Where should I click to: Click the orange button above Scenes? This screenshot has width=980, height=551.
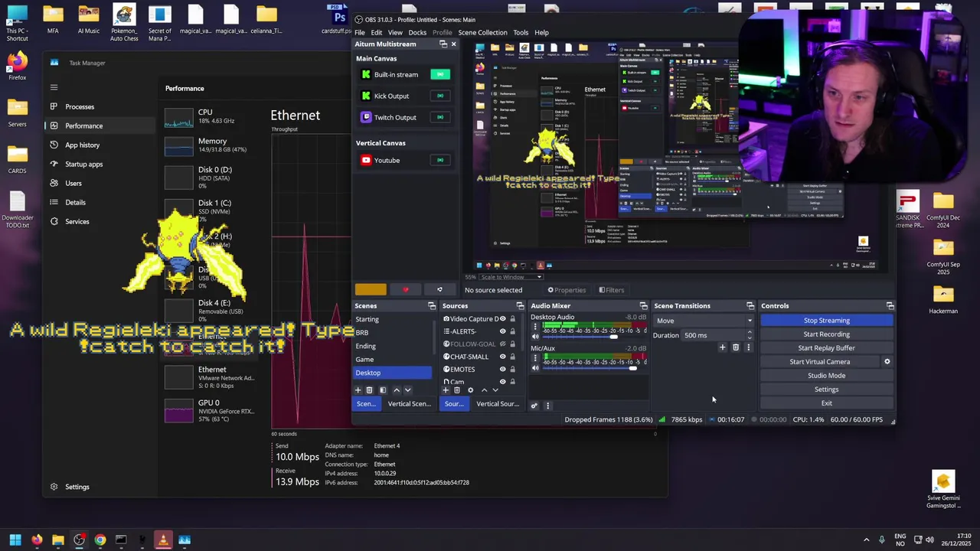371,290
